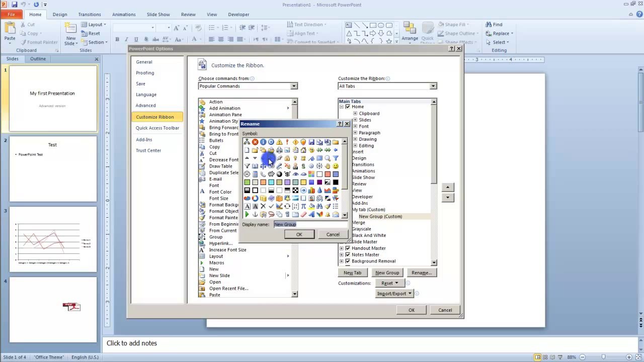The width and height of the screenshot is (644, 362).
Task: Open the File ribbon tab
Action: pos(11,15)
